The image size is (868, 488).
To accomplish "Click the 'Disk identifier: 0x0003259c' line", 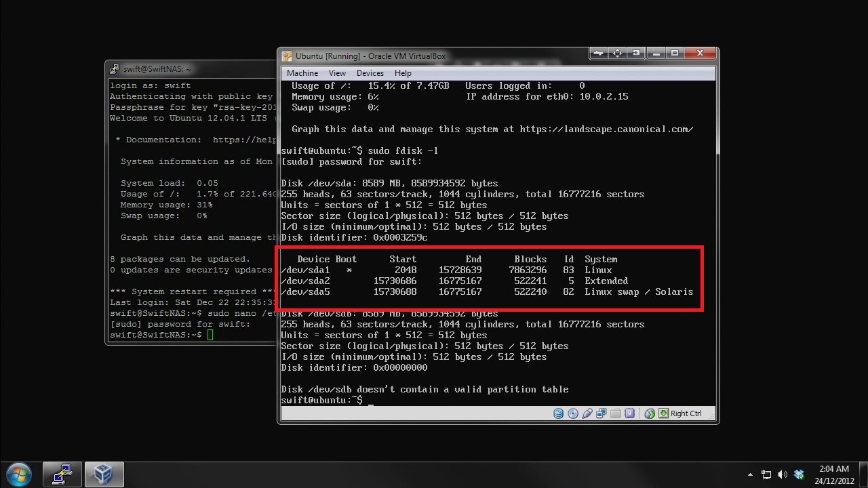I will pos(354,237).
